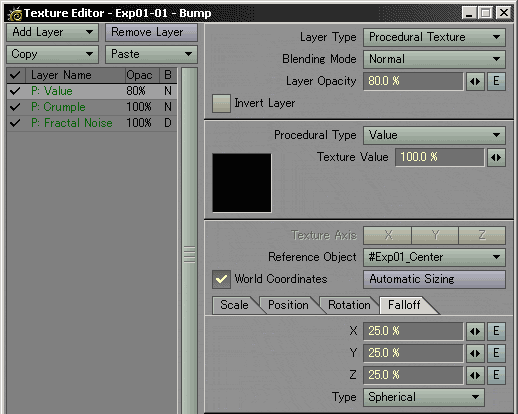Toggle visibility check of P: Crumple layer

(15, 107)
